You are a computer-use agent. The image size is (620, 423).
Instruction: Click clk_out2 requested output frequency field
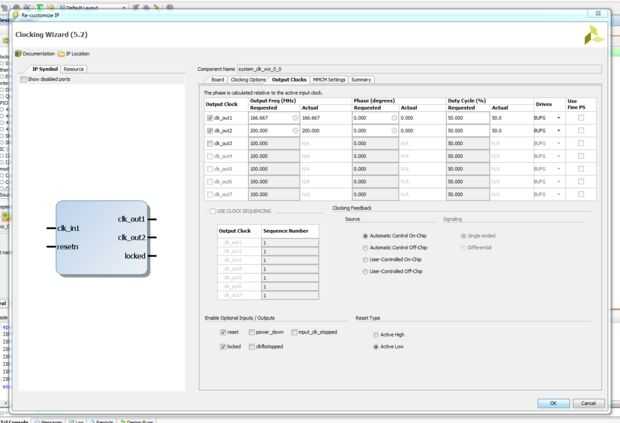click(274, 130)
